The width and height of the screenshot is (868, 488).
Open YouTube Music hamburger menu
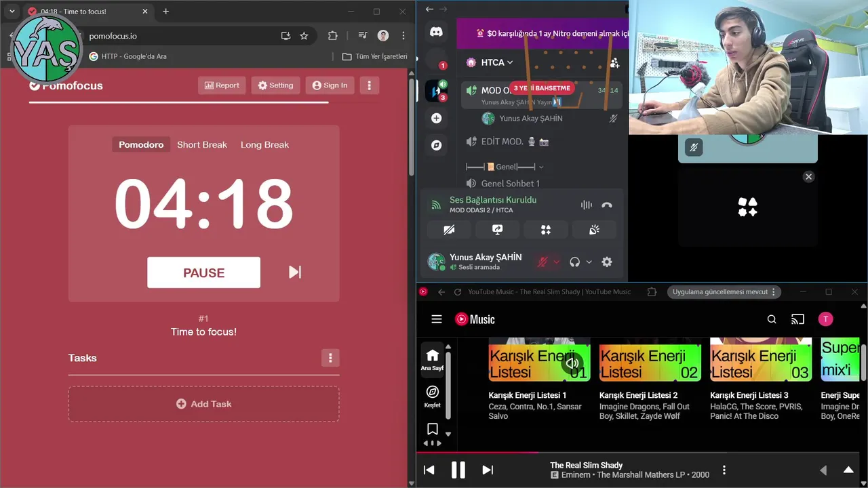[437, 319]
